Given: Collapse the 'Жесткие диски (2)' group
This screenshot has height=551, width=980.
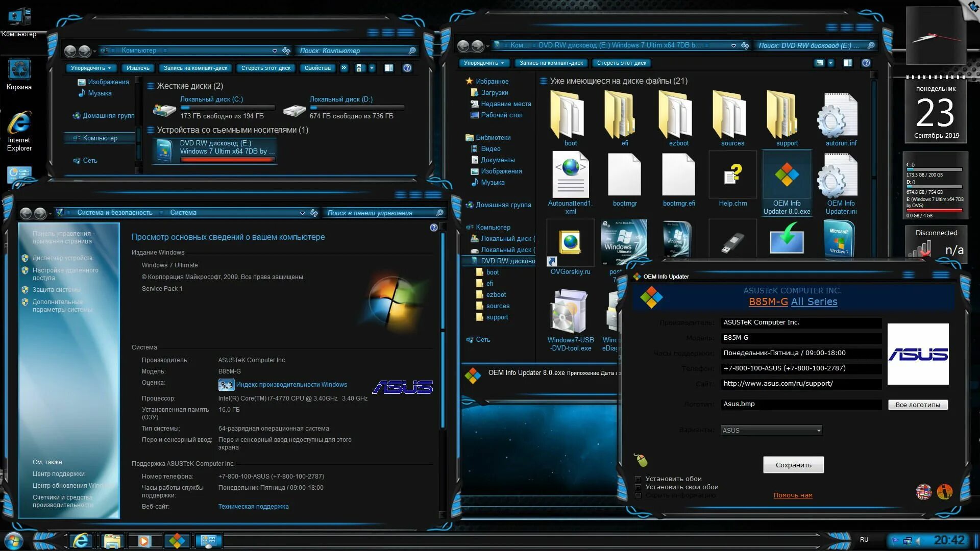Looking at the screenshot, I should tap(151, 86).
